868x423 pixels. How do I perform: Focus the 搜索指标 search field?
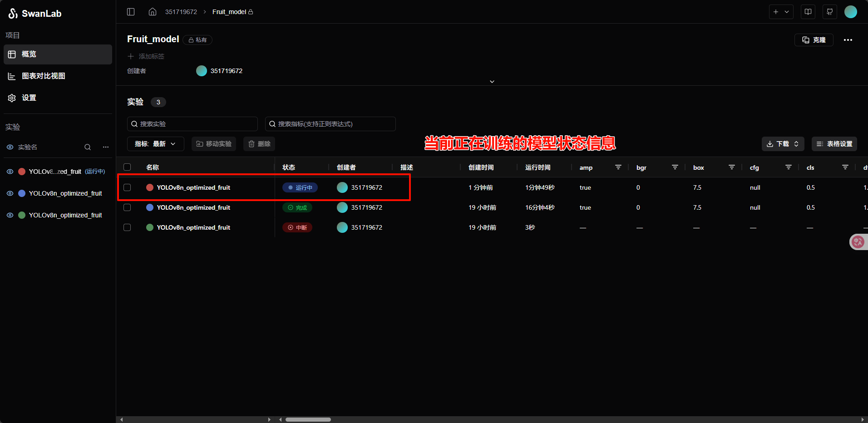(330, 124)
